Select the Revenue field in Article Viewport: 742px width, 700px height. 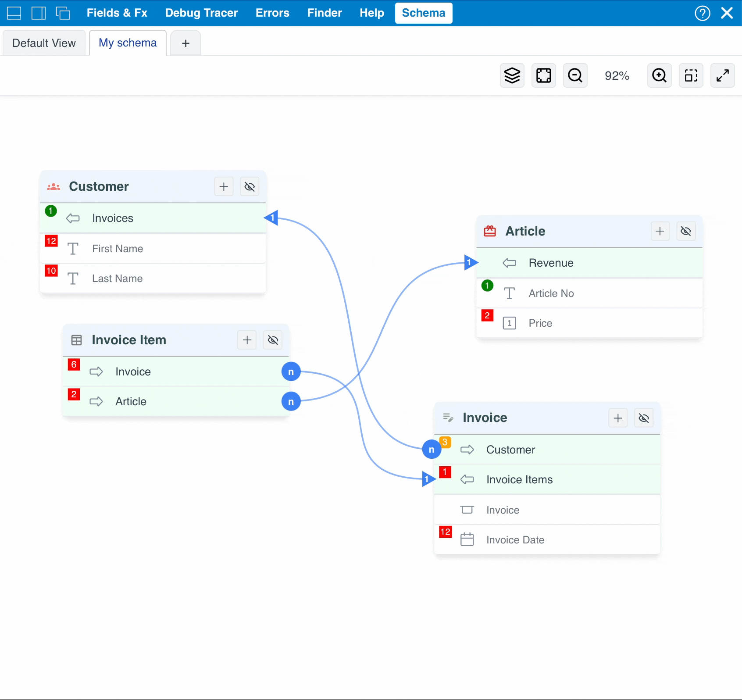(590, 263)
